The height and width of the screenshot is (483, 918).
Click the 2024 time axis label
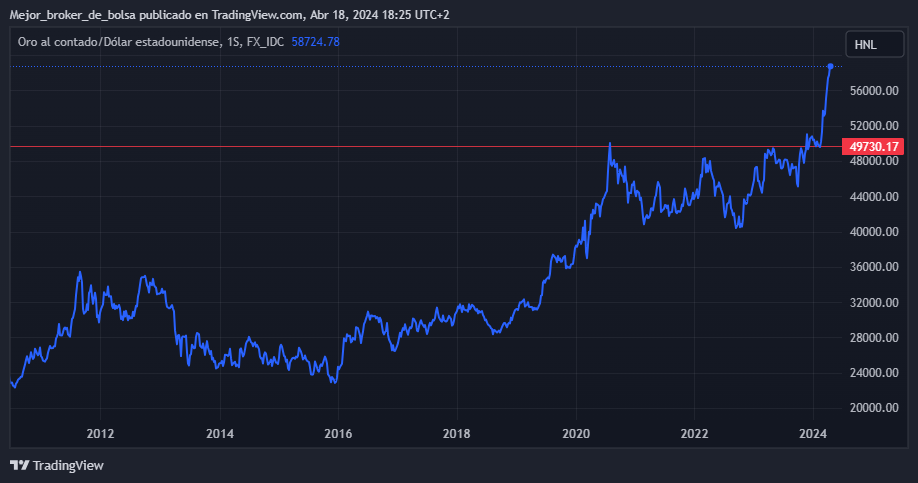click(813, 434)
